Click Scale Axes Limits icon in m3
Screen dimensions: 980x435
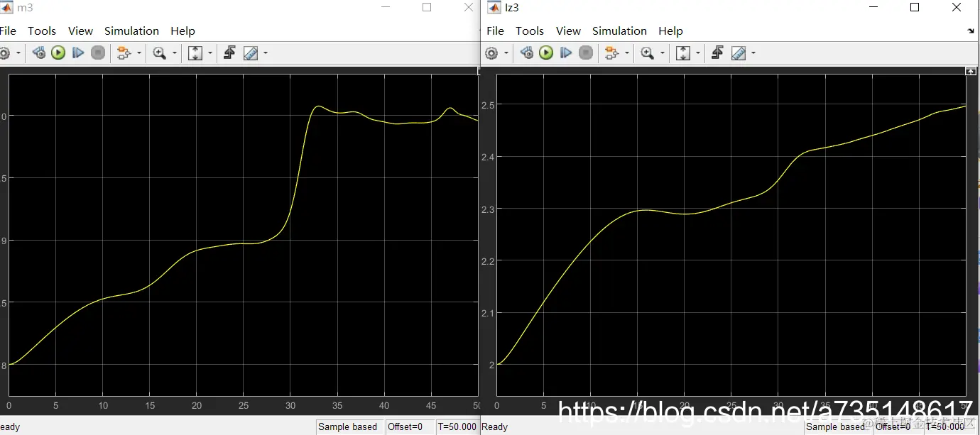195,53
